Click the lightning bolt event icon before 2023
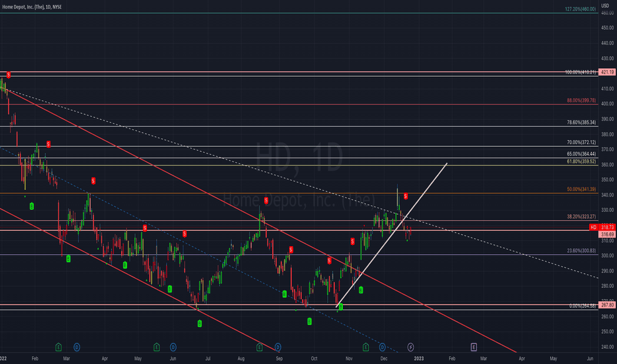Image resolution: width=617 pixels, height=364 pixels. coord(410,347)
